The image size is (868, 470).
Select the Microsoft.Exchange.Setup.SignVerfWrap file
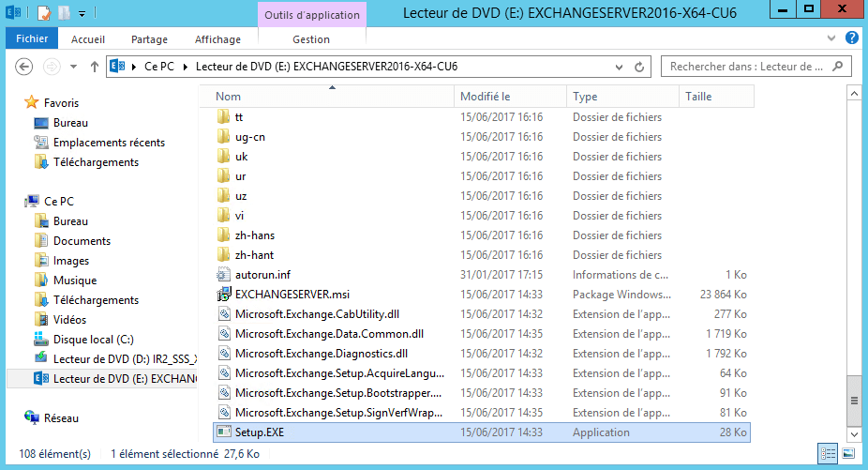pos(338,413)
